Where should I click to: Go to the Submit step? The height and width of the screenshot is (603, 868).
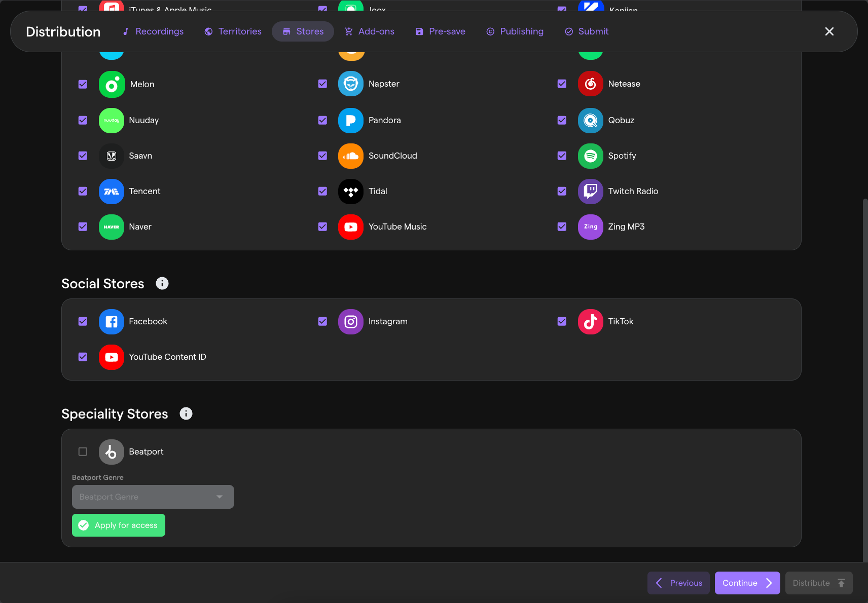pyautogui.click(x=587, y=31)
